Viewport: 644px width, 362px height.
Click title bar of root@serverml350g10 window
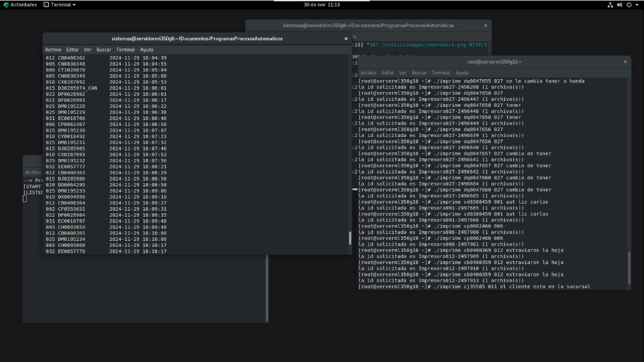tap(494, 62)
